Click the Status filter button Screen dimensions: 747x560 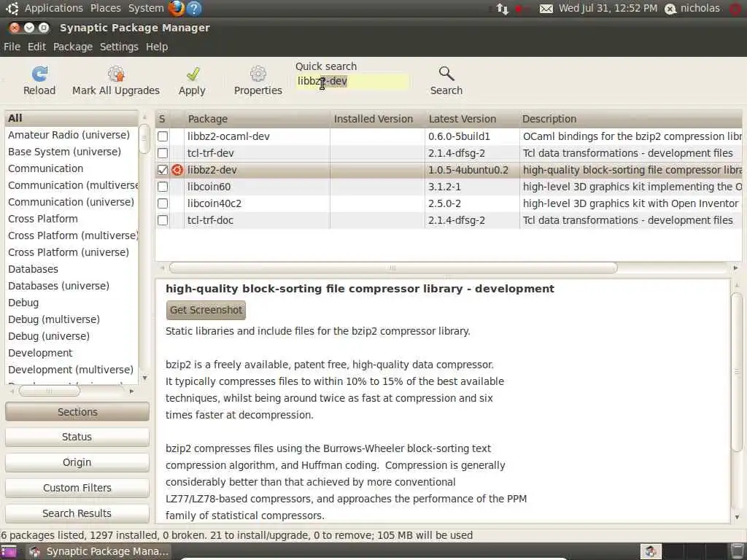pos(77,437)
